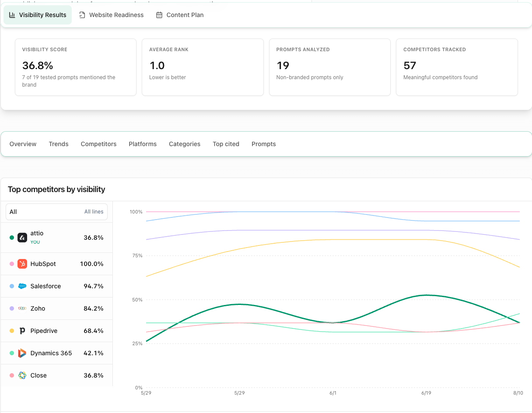Click the green YOU label under attio
The width and height of the screenshot is (532, 413).
pyautogui.click(x=35, y=242)
